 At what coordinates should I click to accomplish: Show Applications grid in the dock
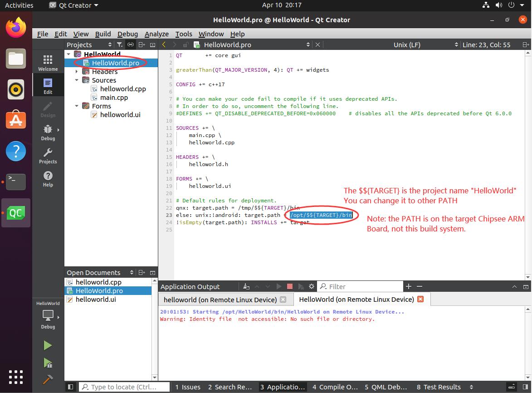click(x=16, y=377)
